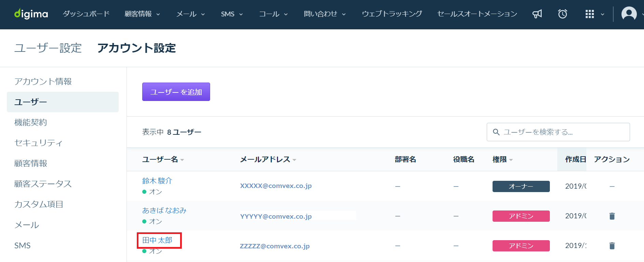The height and width of the screenshot is (262, 644).
Task: Expand the SMS top menu
Action: pos(232,14)
